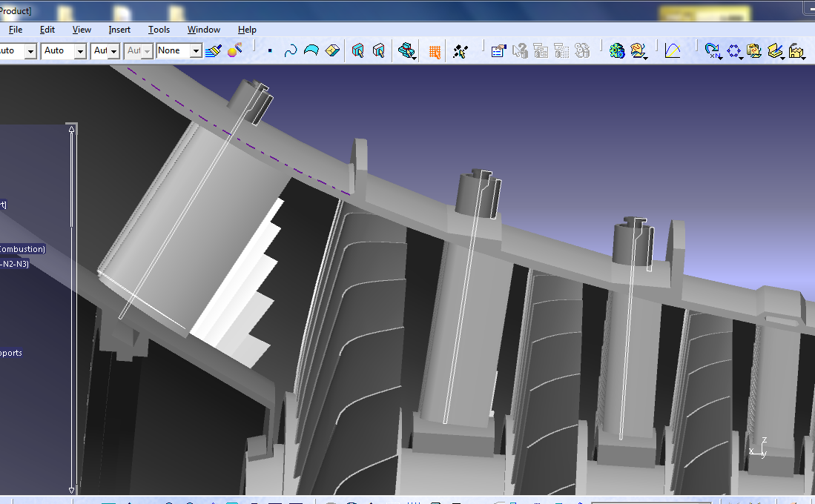Click the paintbrush Painter icon
815x504 pixels.
(x=214, y=50)
